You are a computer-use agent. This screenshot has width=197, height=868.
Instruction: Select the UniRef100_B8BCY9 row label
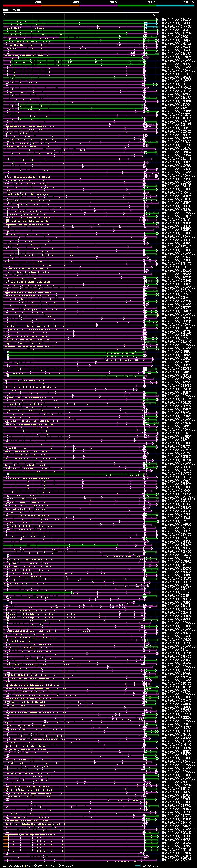177,365
